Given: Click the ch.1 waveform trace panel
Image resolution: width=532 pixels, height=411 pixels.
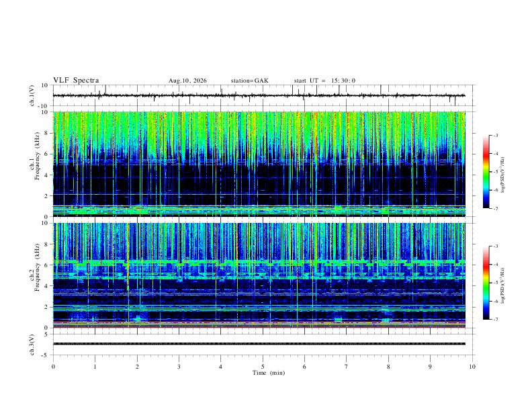Looking at the screenshot, I should (x=259, y=95).
